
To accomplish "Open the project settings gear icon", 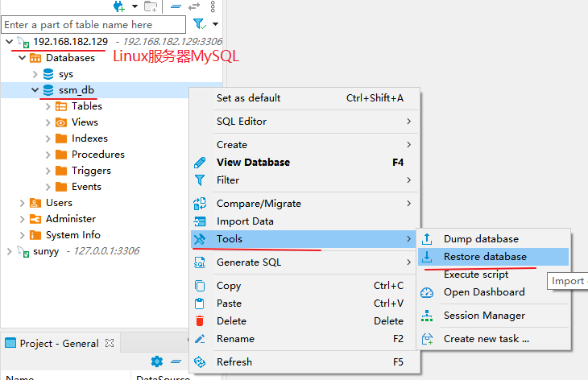I will (157, 361).
